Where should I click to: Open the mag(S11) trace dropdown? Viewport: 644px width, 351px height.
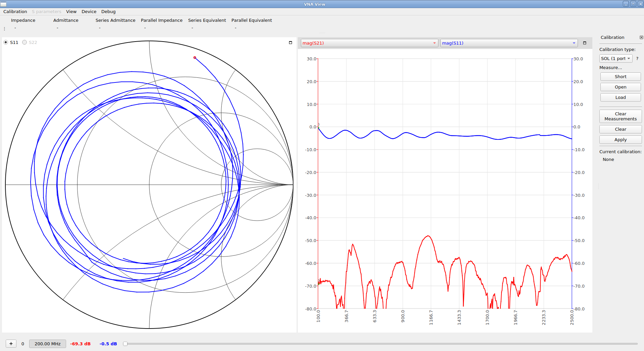(509, 43)
